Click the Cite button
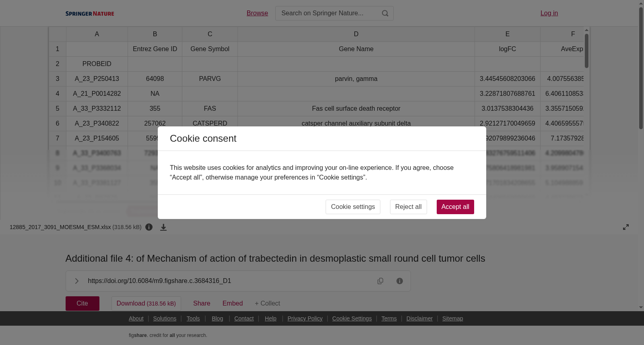Viewport: 644px width, 345px height. 83,304
